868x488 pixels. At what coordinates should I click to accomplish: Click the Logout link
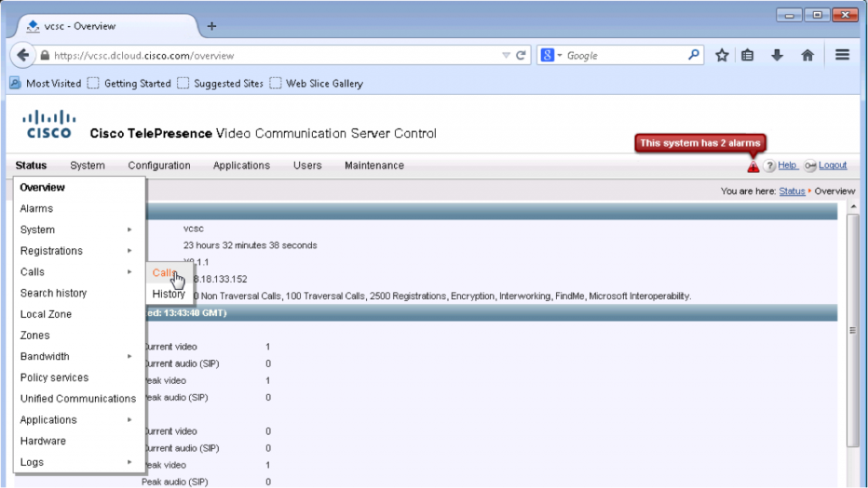pos(832,165)
